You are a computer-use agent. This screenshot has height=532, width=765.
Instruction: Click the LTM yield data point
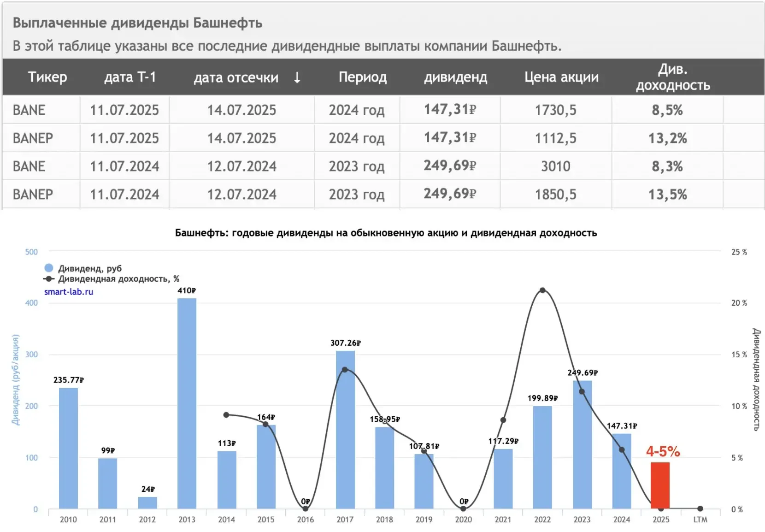tap(700, 508)
